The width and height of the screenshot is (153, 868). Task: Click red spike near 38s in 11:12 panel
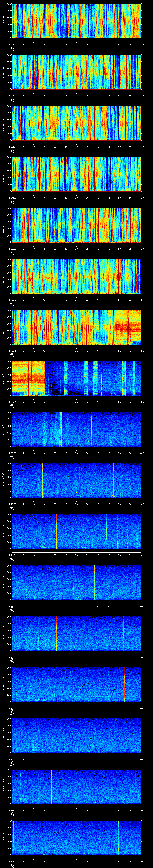point(94,582)
